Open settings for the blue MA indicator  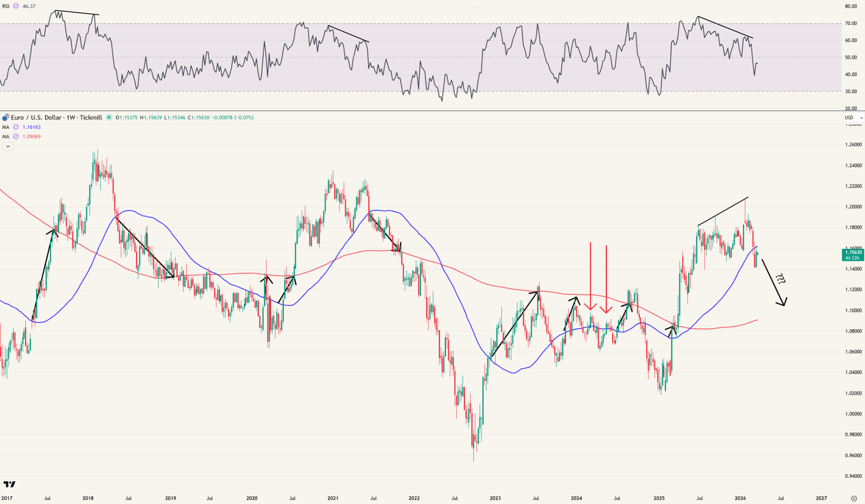pyautogui.click(x=16, y=127)
